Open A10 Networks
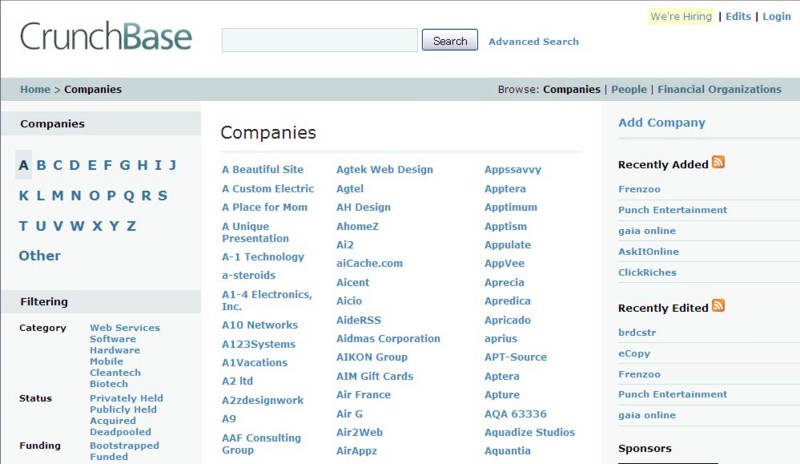The width and height of the screenshot is (800, 464). point(260,325)
